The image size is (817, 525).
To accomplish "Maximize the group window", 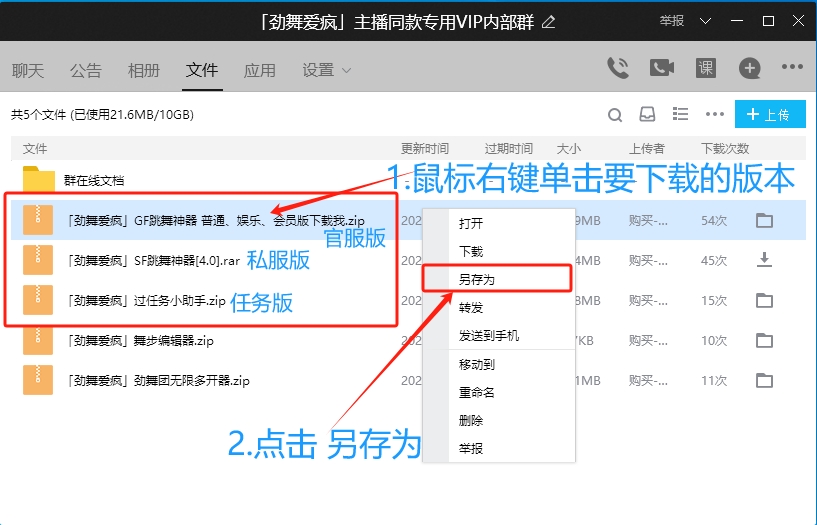I will (768, 21).
